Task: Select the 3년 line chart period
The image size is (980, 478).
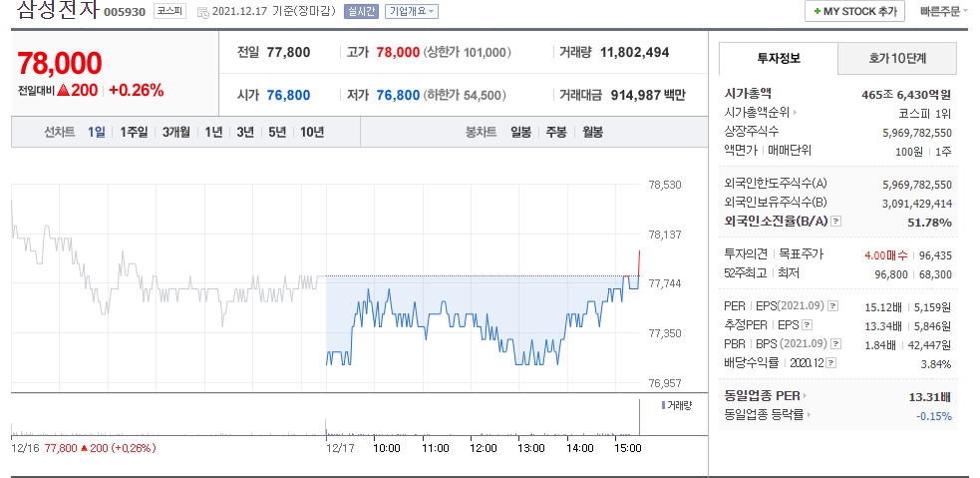Action: pos(245,132)
